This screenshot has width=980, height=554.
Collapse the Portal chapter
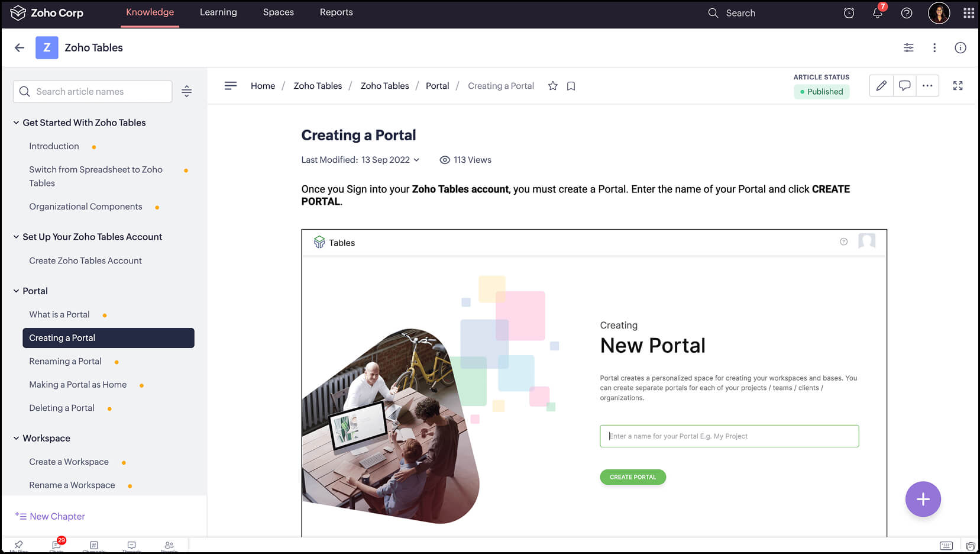coord(15,291)
